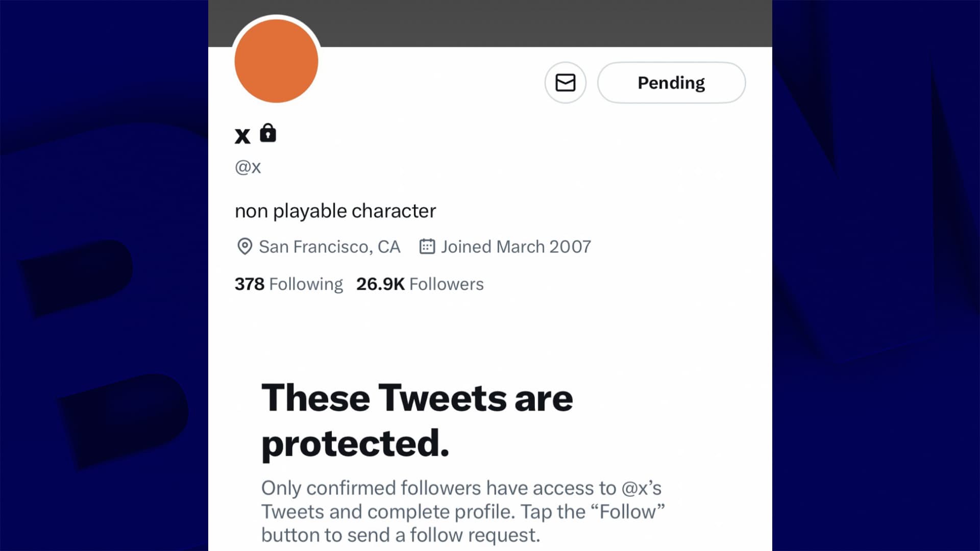Click the envelope to start a conversation
Image resolution: width=980 pixels, height=551 pixels.
566,83
